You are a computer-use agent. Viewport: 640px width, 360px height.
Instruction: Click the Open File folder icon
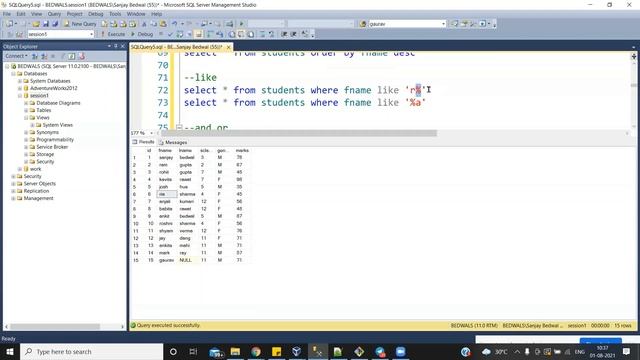(36, 24)
